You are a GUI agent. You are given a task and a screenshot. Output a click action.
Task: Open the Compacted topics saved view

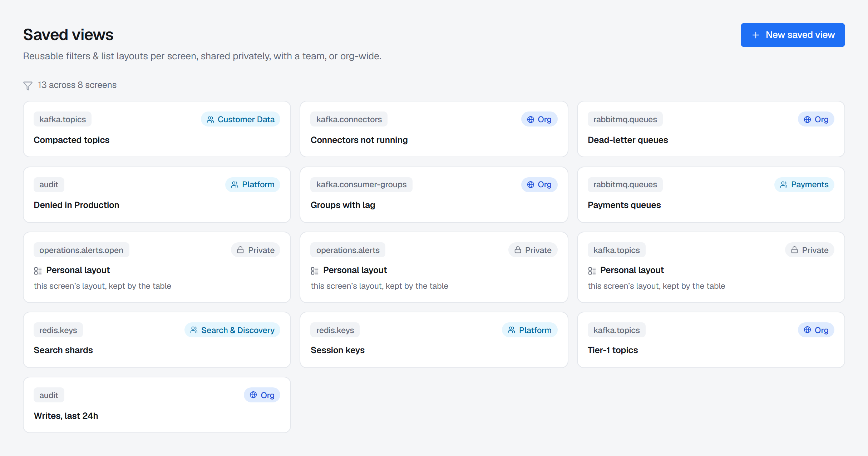157,129
